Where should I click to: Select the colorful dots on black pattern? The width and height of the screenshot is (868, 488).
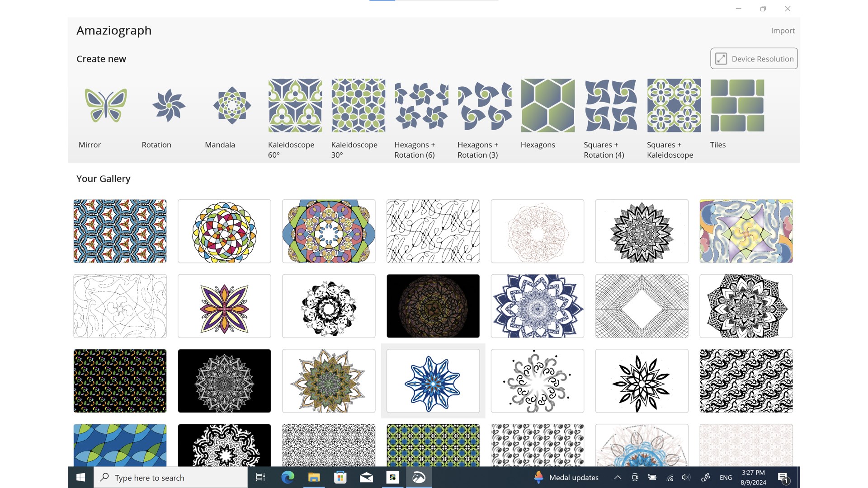120,381
